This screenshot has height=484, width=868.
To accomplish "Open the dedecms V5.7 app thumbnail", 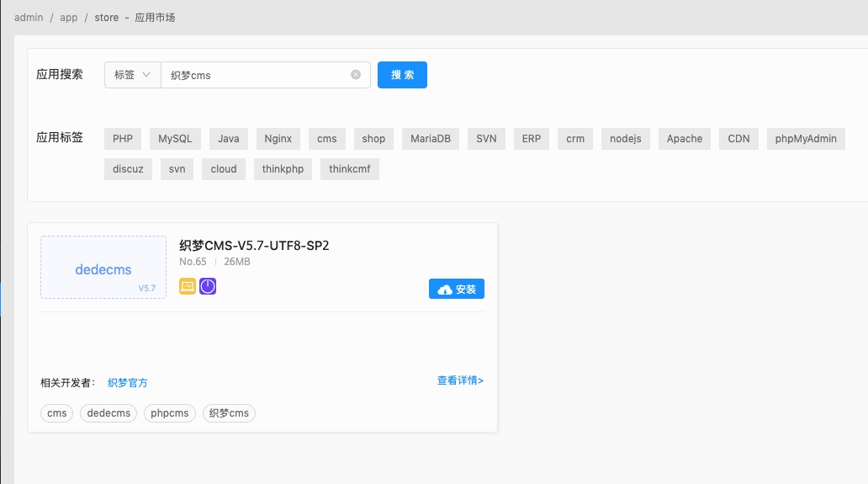I will (x=103, y=268).
